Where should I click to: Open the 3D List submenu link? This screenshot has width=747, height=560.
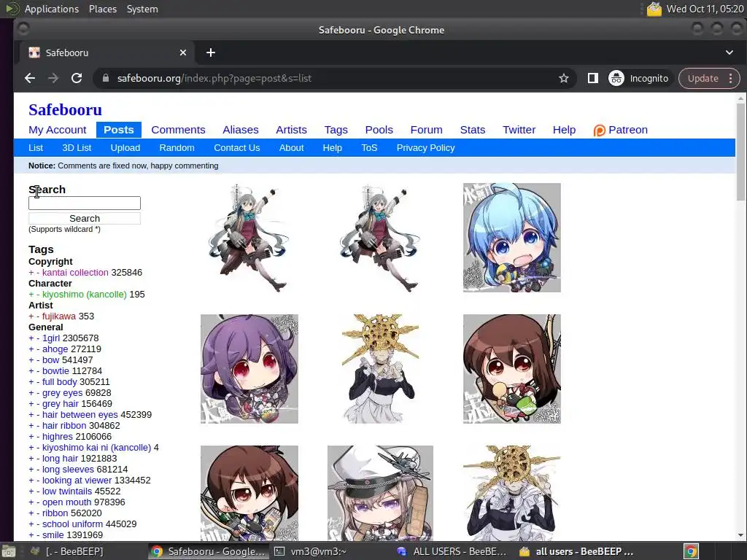[x=77, y=148]
